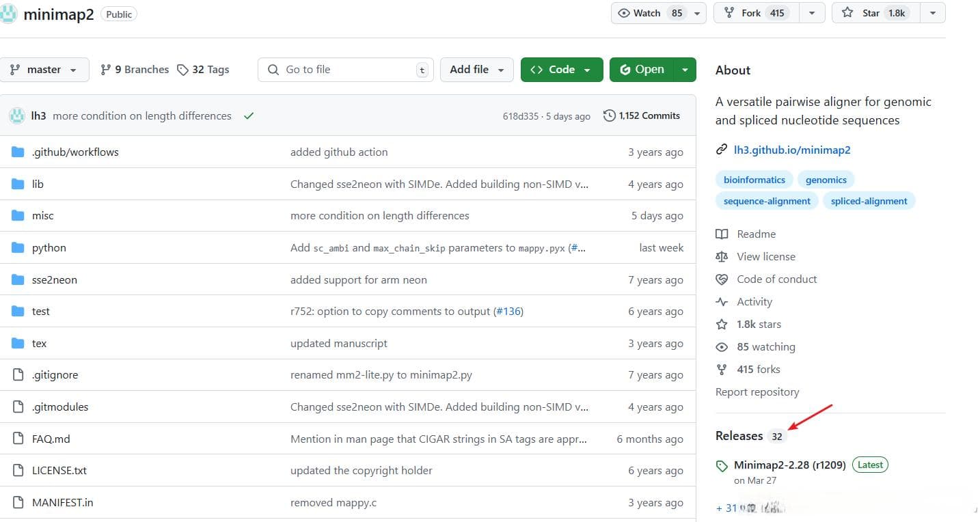Viewport: 980px width, 522px height.
Task: Click the minimap2 repository avatar icon
Action: tap(8, 13)
